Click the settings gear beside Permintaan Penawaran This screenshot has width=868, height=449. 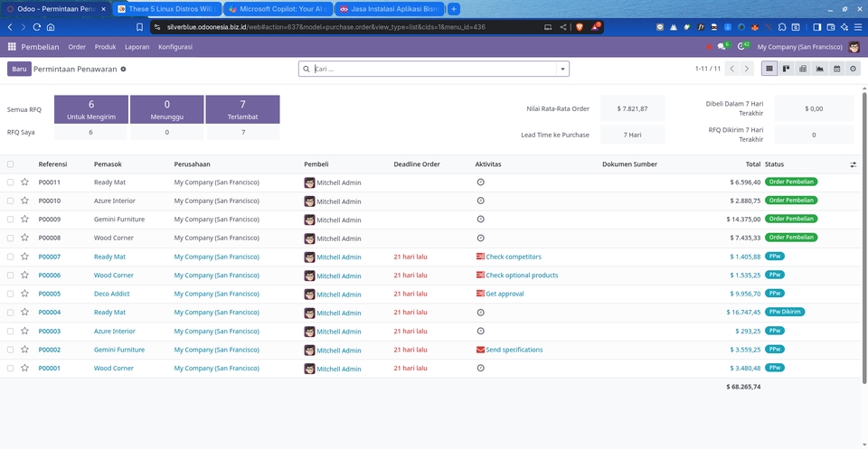pos(124,69)
